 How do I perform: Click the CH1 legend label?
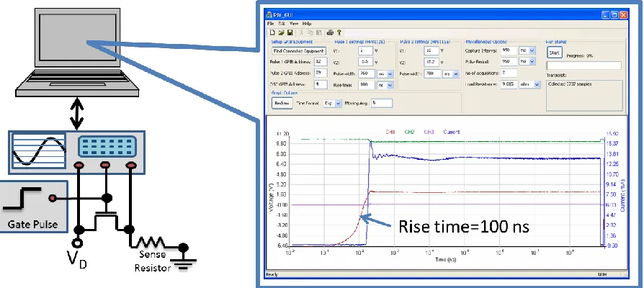[390, 132]
